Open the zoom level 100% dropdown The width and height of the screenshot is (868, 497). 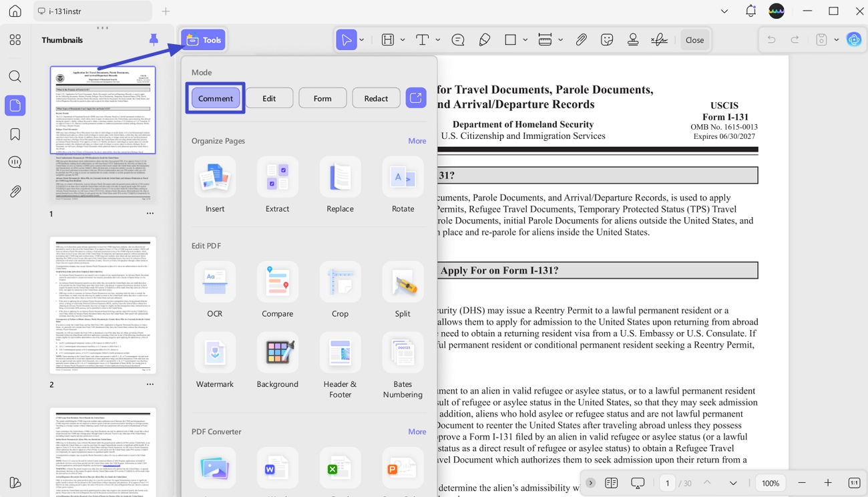pos(771,483)
